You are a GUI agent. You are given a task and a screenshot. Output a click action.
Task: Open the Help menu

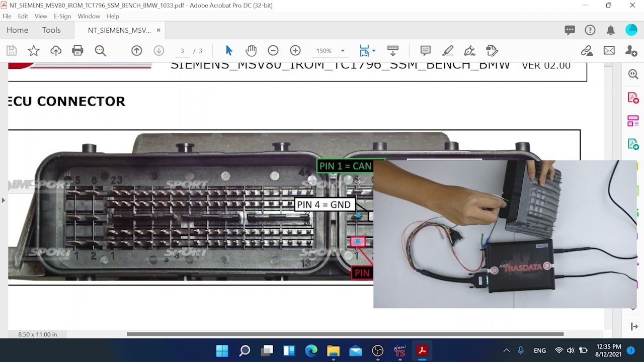[x=113, y=16]
